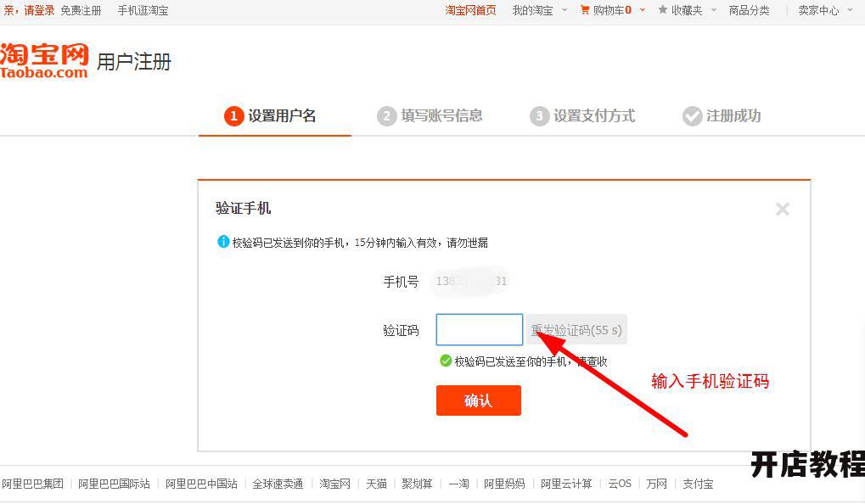Open 天猫 footer link
This screenshot has height=504, width=865.
click(x=377, y=484)
